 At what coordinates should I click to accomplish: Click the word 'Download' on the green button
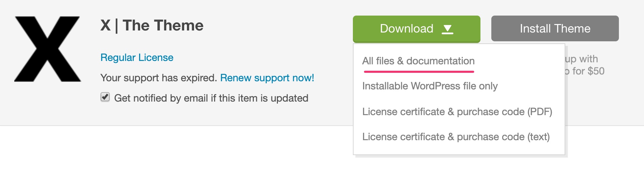406,28
